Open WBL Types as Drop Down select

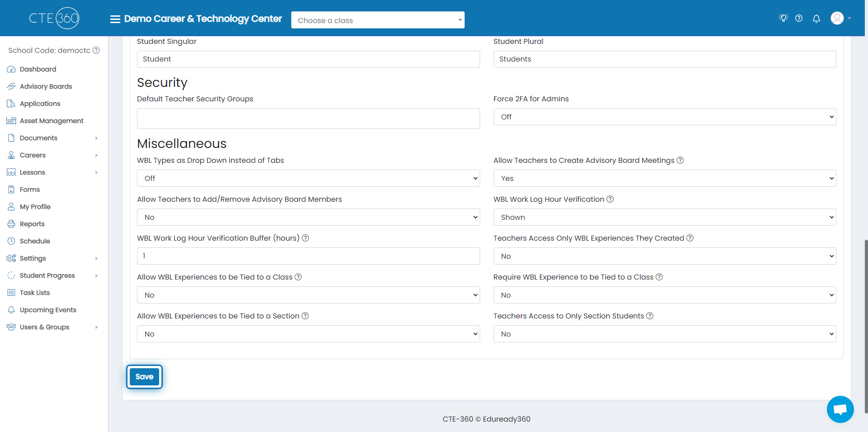tap(308, 178)
